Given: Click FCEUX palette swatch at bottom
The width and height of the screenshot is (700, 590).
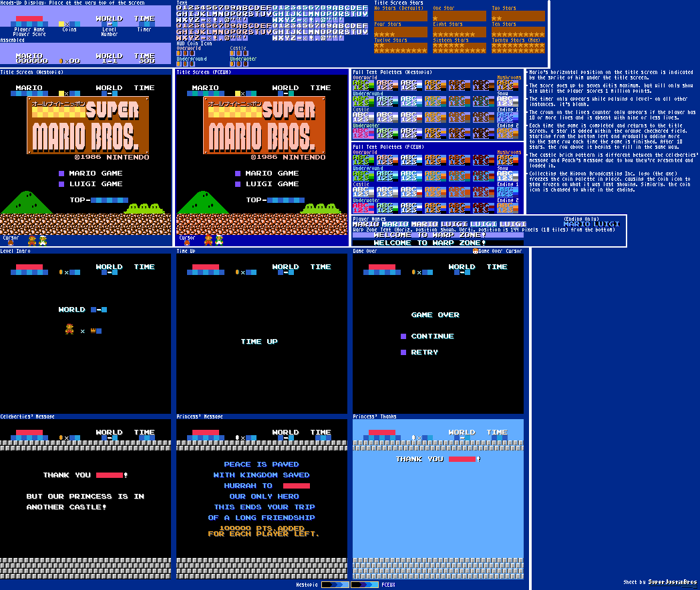Looking at the screenshot, I should coord(365,585).
